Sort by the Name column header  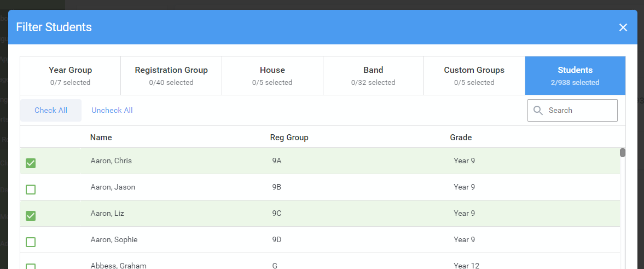pos(101,138)
